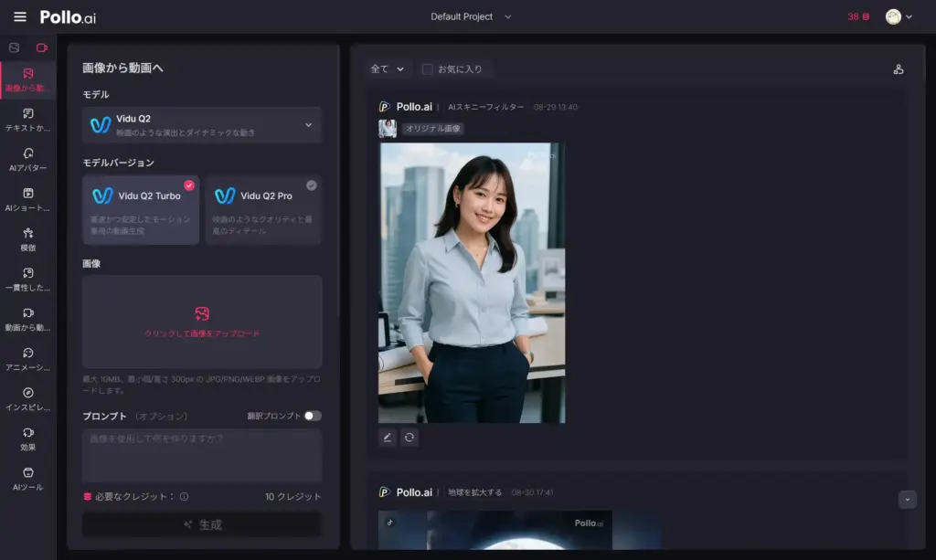This screenshot has width=936, height=560.
Task: Check the お気に入り checkbox
Action: [428, 69]
